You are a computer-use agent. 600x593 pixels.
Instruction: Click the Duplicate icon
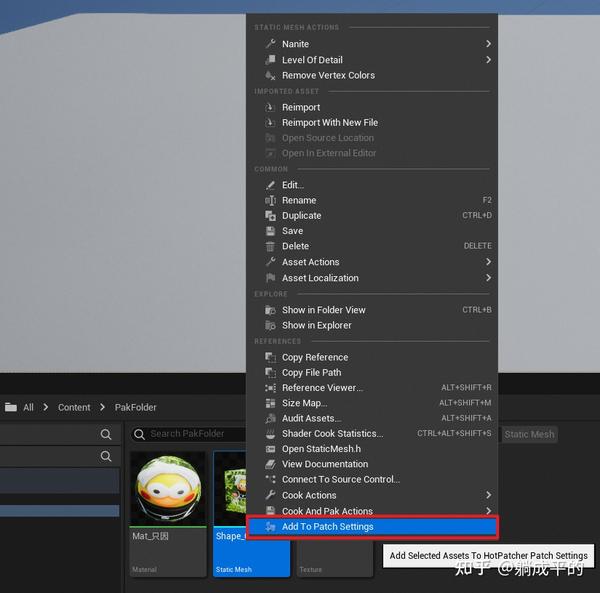[x=270, y=216]
